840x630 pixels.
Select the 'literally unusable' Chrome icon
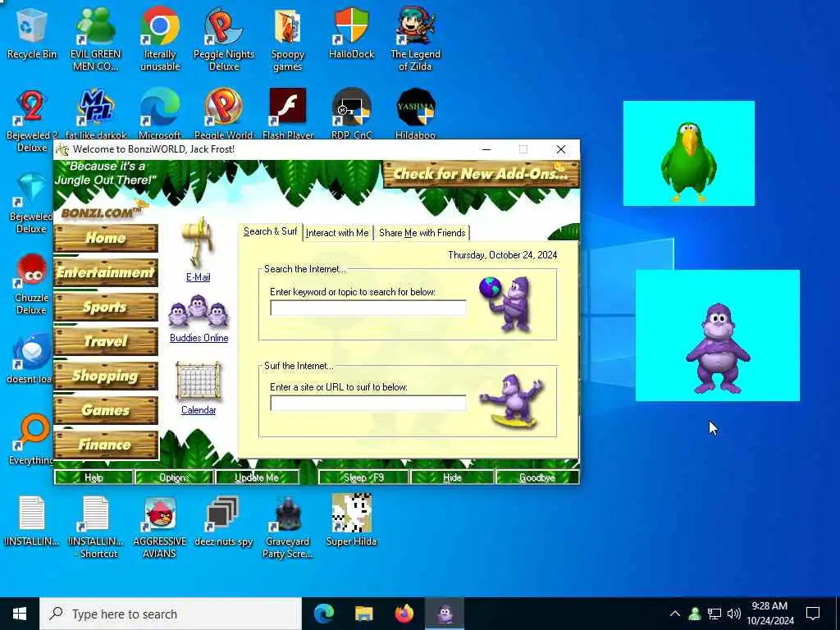[160, 39]
